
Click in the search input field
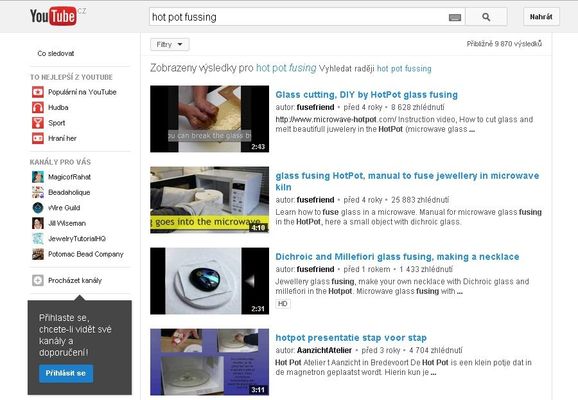pos(298,17)
